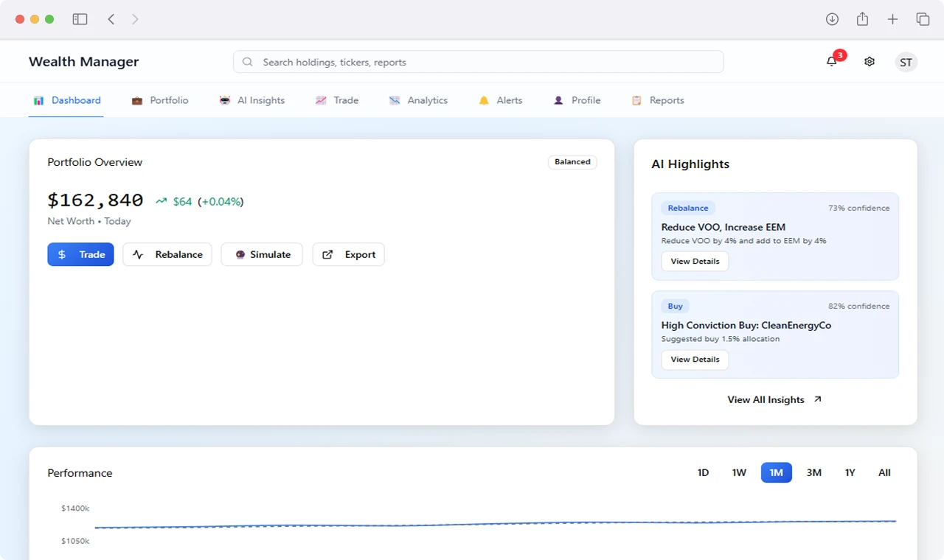944x560 pixels.
Task: Open the browser downloads icon
Action: (x=832, y=19)
